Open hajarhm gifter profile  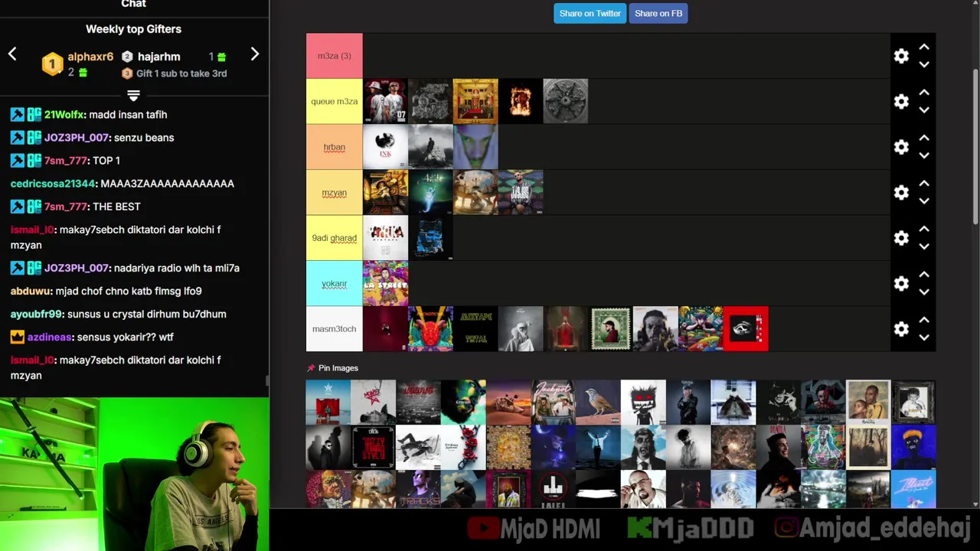click(x=158, y=57)
